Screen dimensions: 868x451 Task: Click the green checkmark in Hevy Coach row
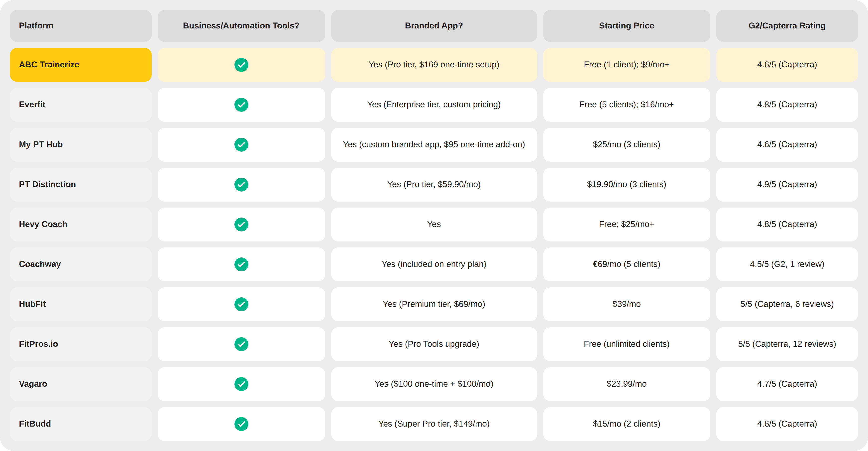click(241, 225)
